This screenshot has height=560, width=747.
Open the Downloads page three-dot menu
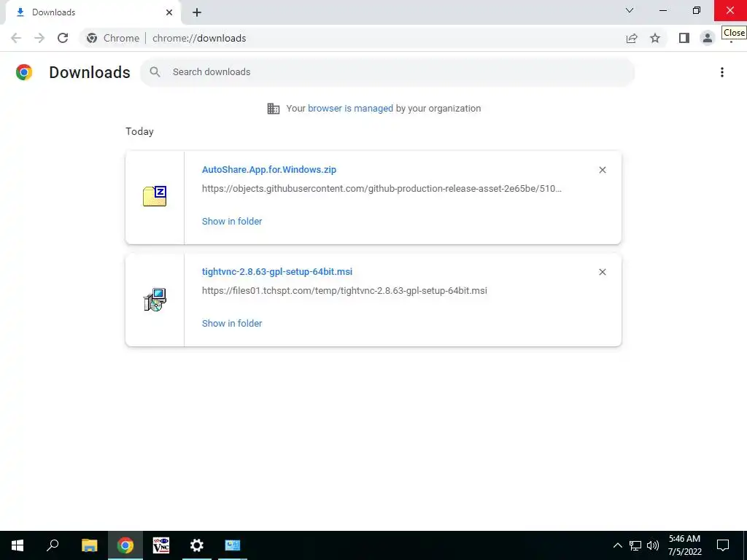(722, 72)
